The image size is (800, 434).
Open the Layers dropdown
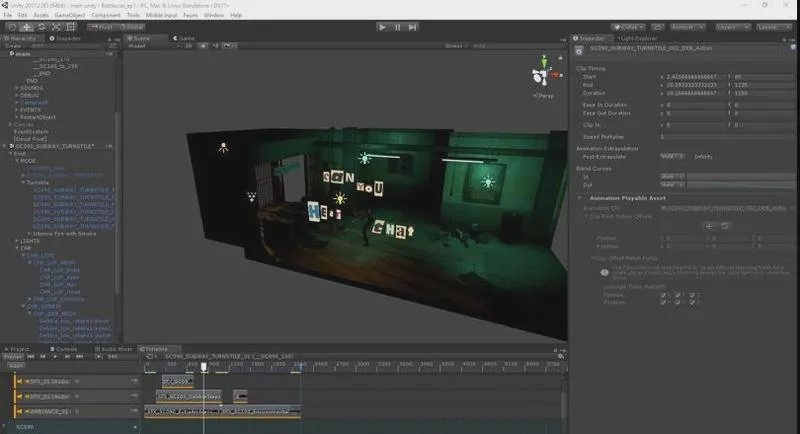[732, 27]
